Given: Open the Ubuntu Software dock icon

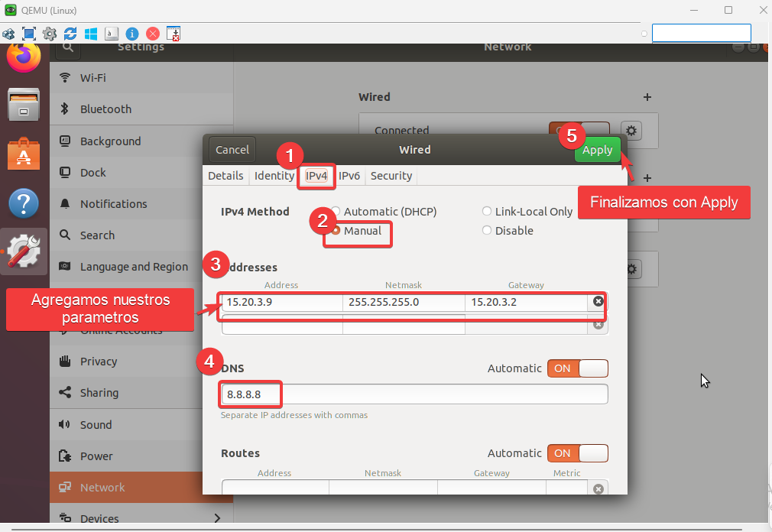Looking at the screenshot, I should click(x=24, y=154).
